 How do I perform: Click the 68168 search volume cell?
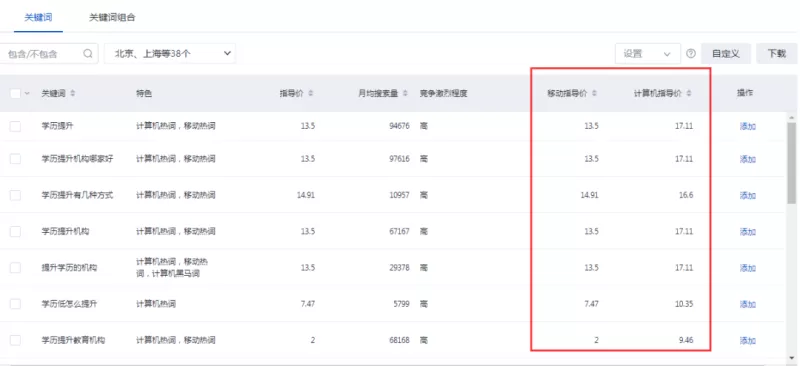[x=399, y=340]
